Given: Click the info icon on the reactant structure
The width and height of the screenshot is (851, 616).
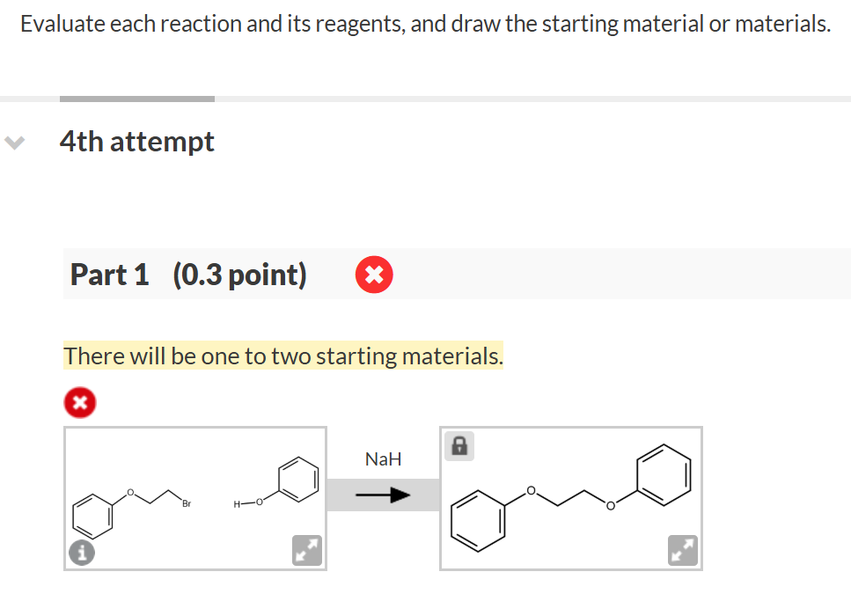Looking at the screenshot, I should tap(81, 554).
